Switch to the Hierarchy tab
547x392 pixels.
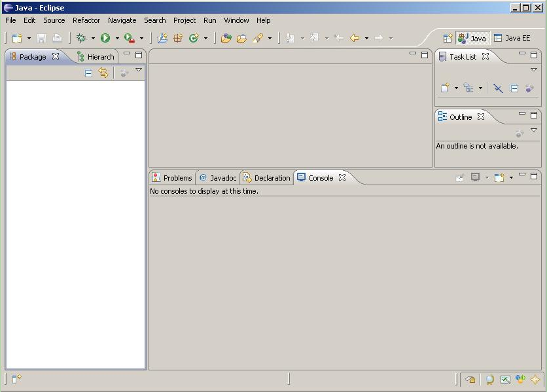pos(96,56)
